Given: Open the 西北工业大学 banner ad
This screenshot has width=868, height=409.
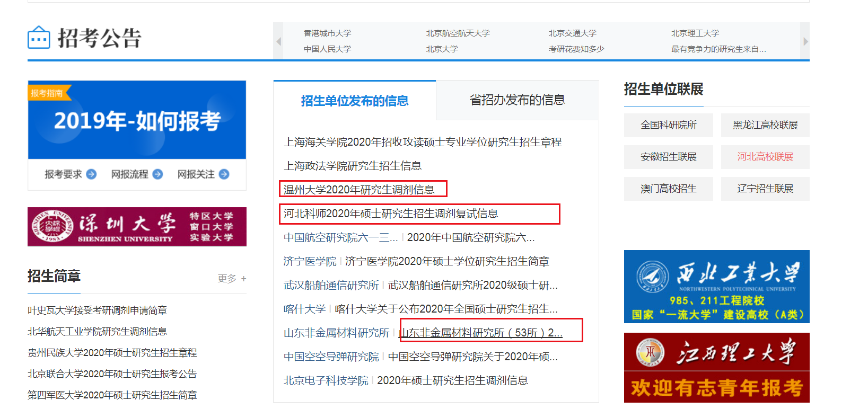Looking at the screenshot, I should 716,287.
